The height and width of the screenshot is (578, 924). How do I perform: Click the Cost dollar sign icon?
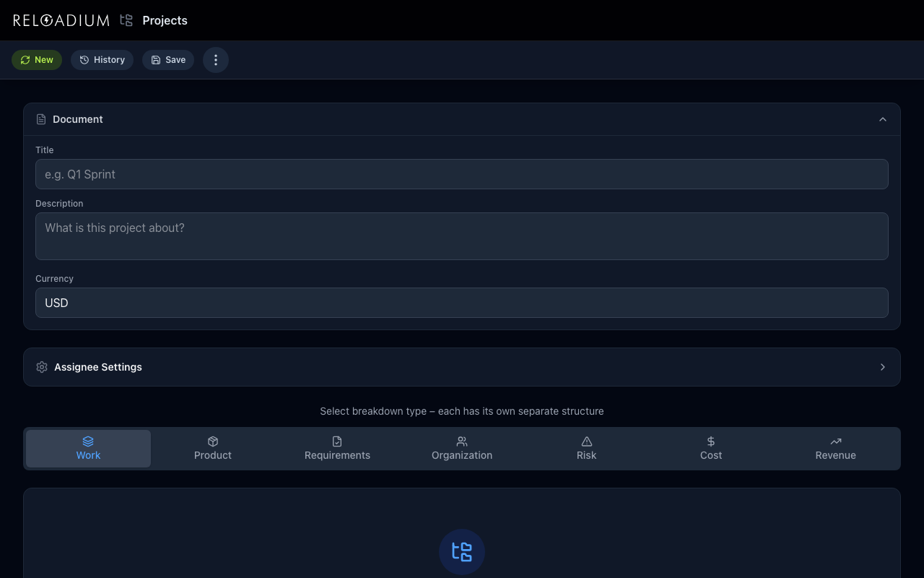(x=711, y=441)
